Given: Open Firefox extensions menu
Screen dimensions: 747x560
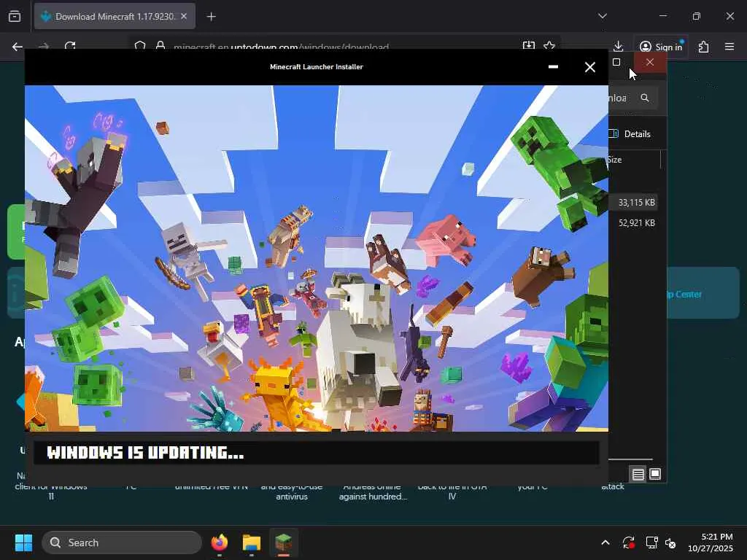Looking at the screenshot, I should click(704, 47).
